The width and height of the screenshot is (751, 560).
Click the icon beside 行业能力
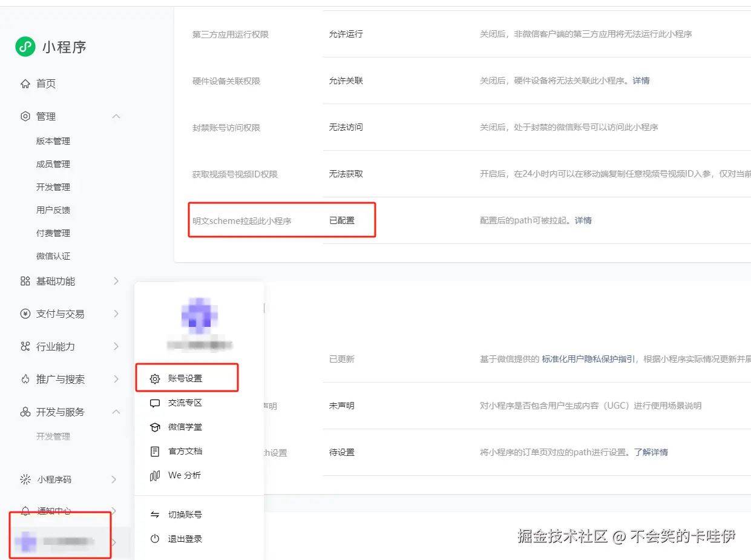tap(25, 346)
